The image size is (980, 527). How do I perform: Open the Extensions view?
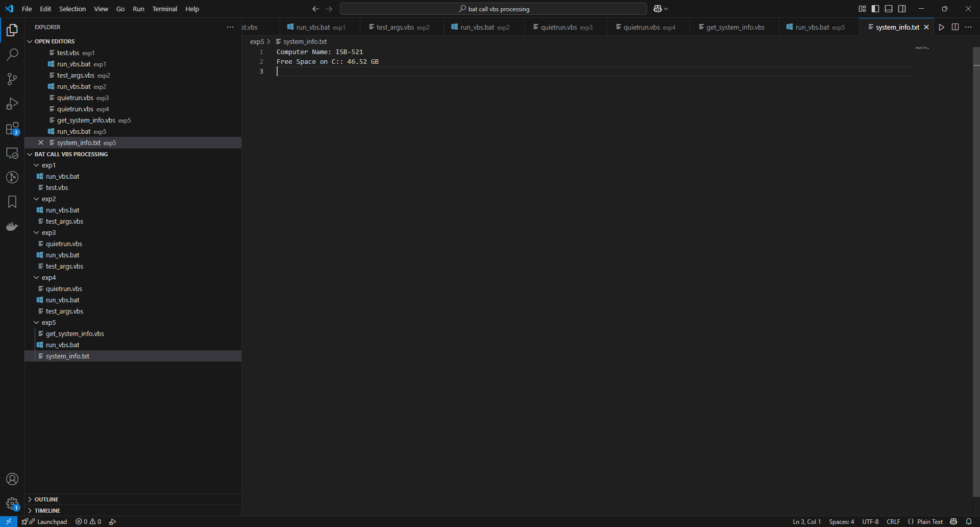12,129
